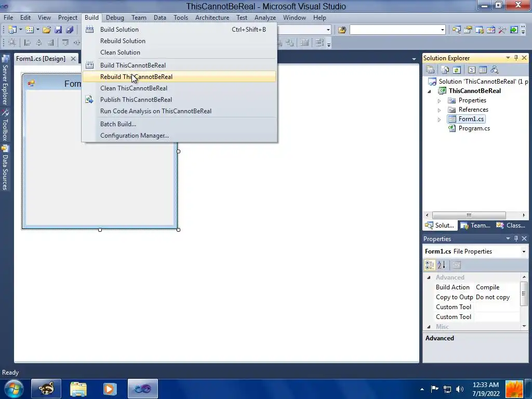Choose Rebuild ThisCannotBeReal from Build menu
532x399 pixels.
point(179,77)
